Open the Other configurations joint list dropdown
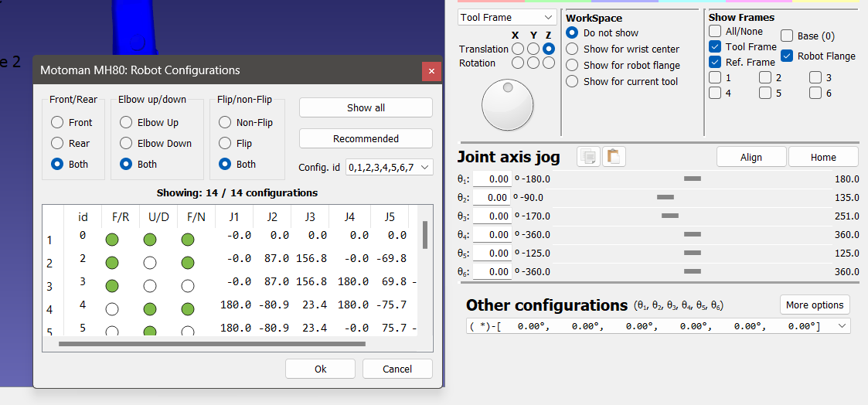The height and width of the screenshot is (405, 868). tap(659, 326)
